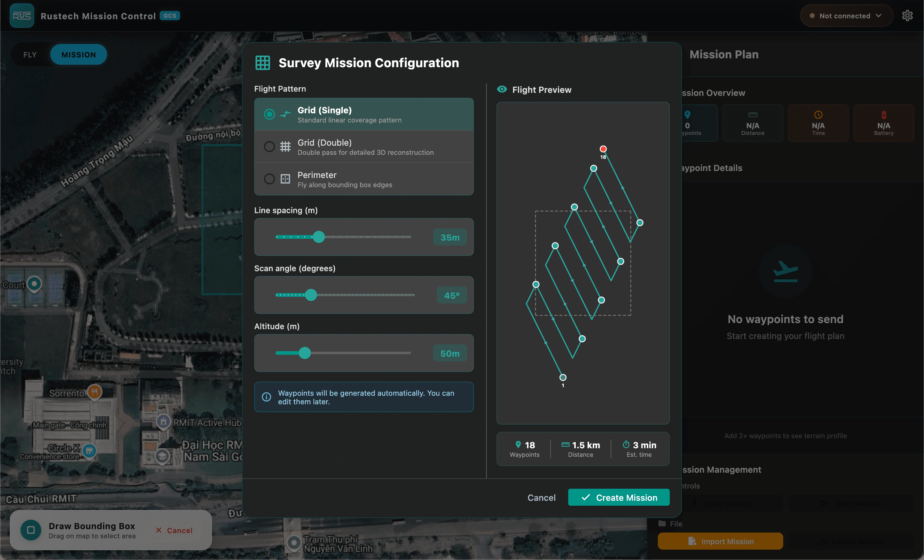Screen dimensions: 924x560
Task: Click the Altitude slider handle
Action: [305, 353]
